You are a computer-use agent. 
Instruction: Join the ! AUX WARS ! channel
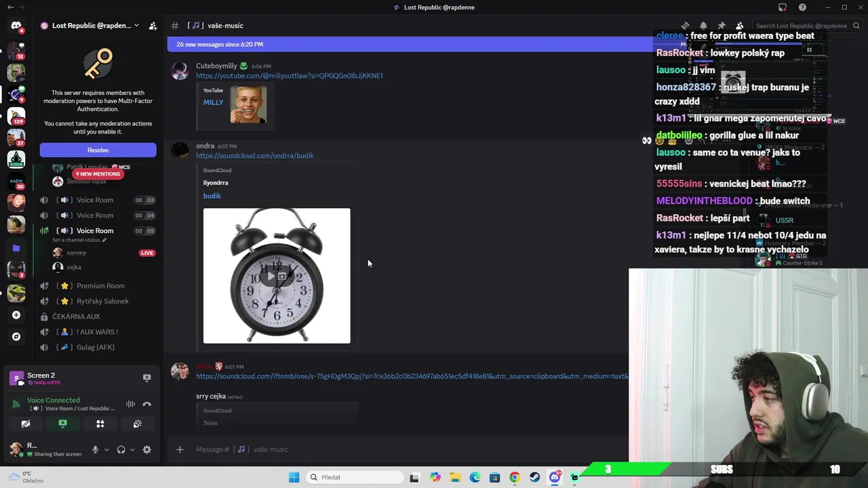pos(97,332)
